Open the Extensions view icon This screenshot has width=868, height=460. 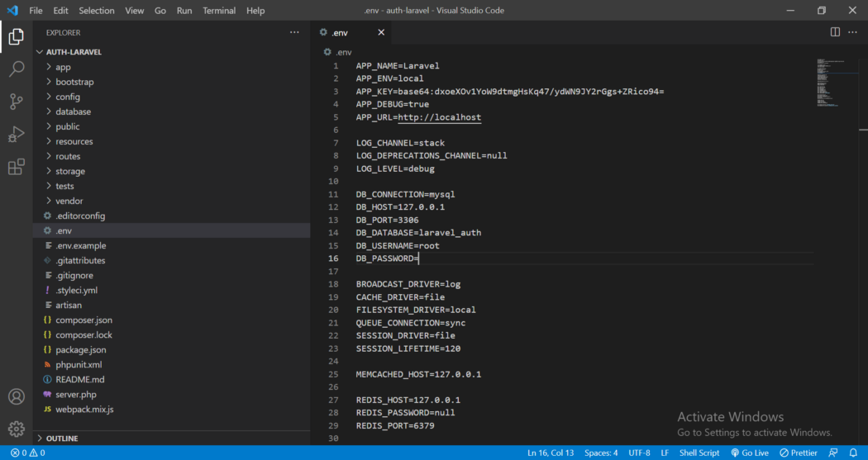coord(16,167)
